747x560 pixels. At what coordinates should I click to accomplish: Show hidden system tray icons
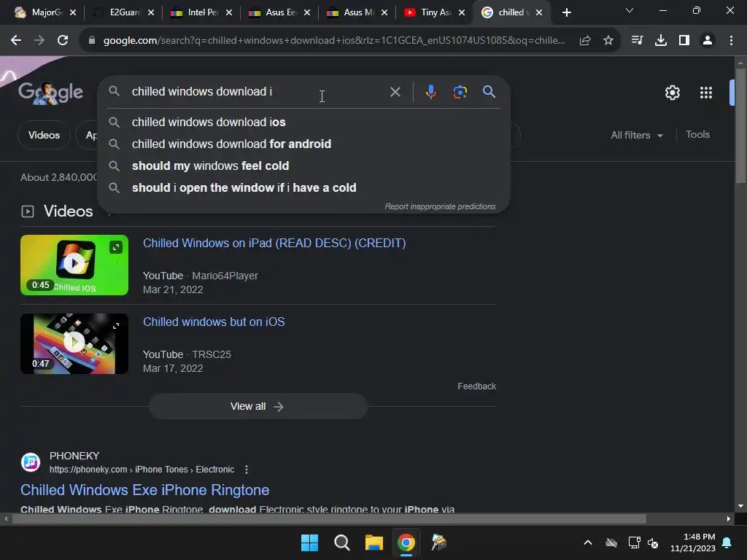[588, 542]
